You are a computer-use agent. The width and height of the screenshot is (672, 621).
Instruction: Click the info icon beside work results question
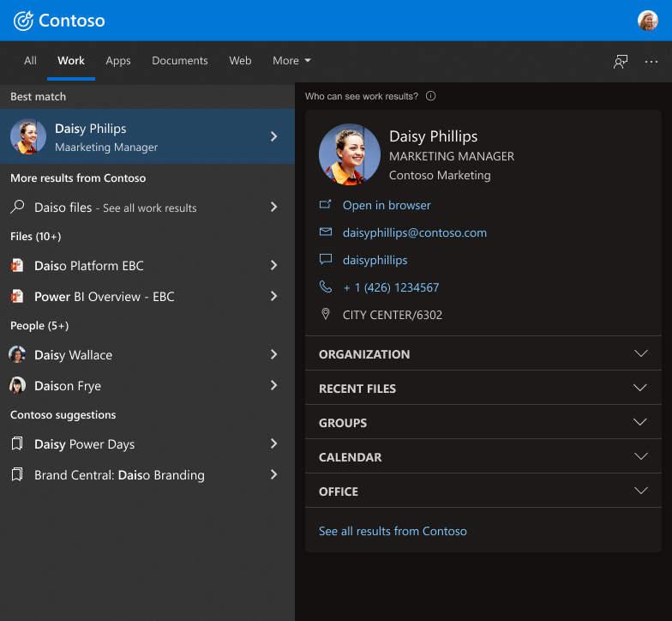point(430,96)
